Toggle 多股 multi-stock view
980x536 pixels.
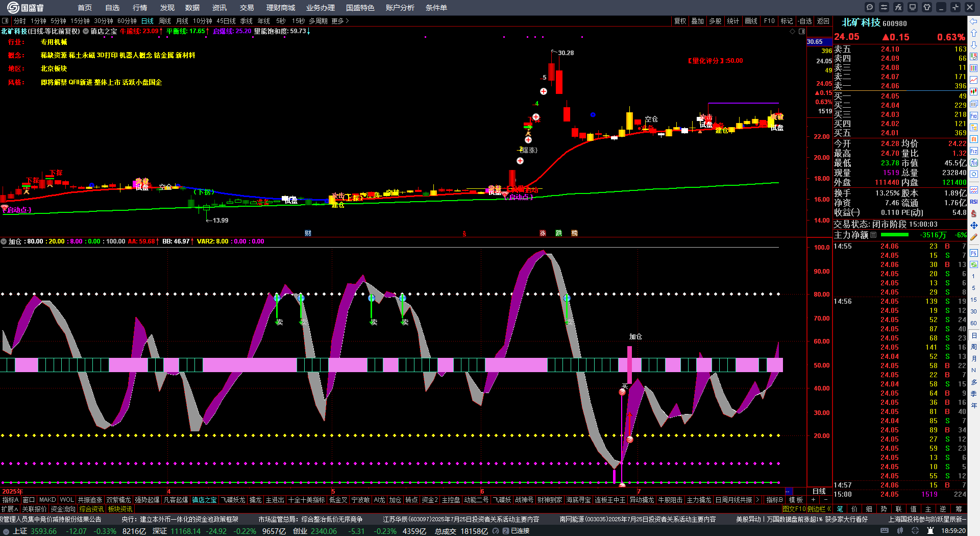click(x=715, y=21)
